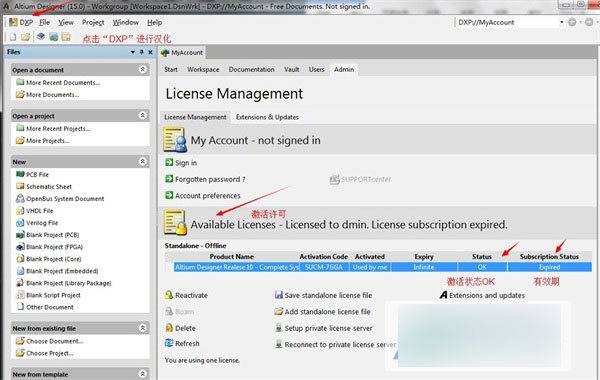Viewport: 600px width, 380px height.
Task: Collapse the Open a project section
Action: click(142, 115)
